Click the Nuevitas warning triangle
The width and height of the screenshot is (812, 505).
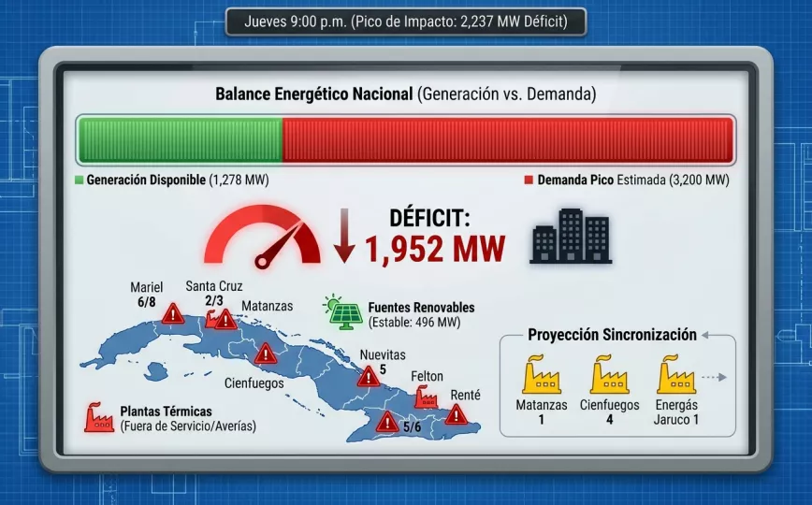[369, 377]
